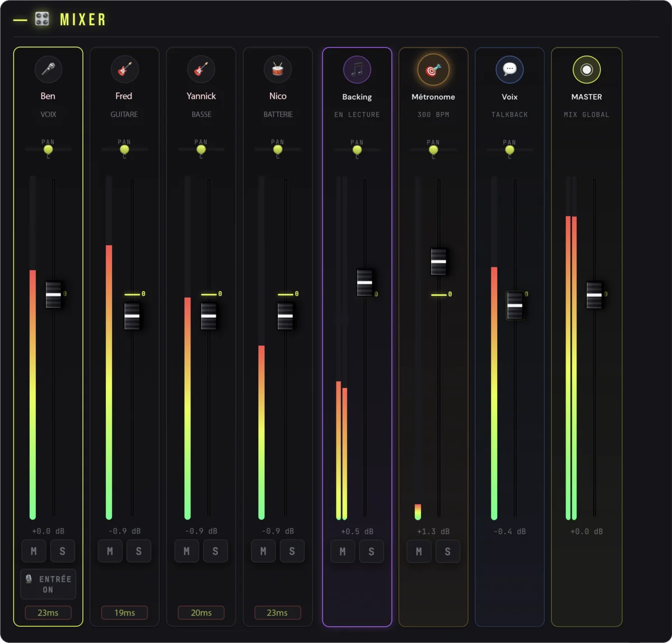Click Fred's guitar channel icon

(x=124, y=69)
